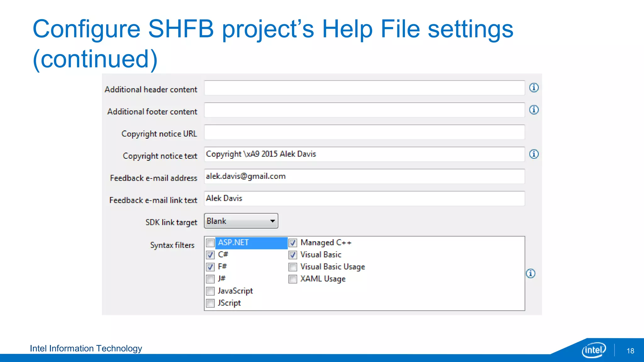Uncheck the Managed C++ syntax filter
The image size is (644, 362).
(x=293, y=243)
